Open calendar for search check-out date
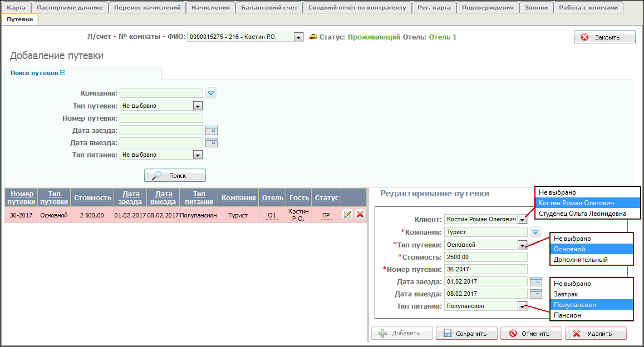 click(211, 143)
